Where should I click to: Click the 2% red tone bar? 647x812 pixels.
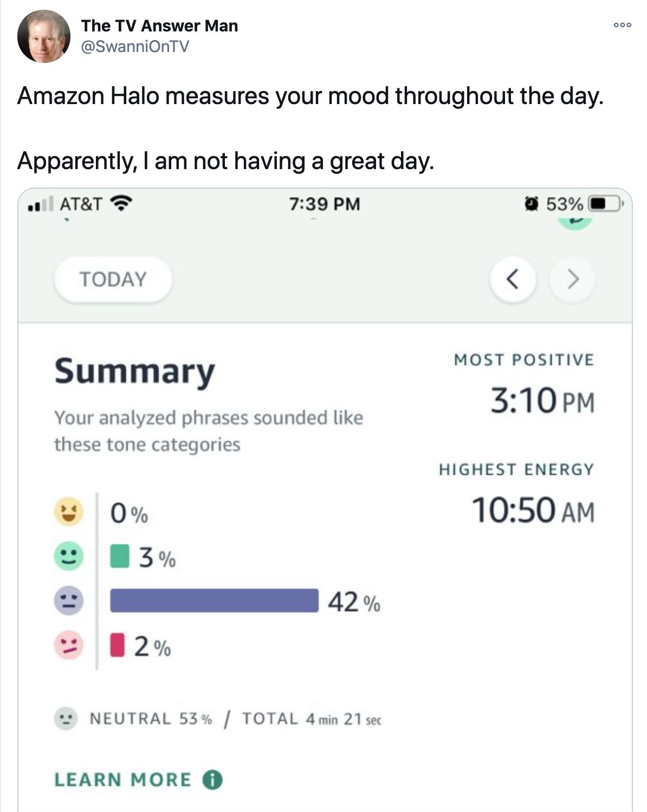pyautogui.click(x=117, y=645)
